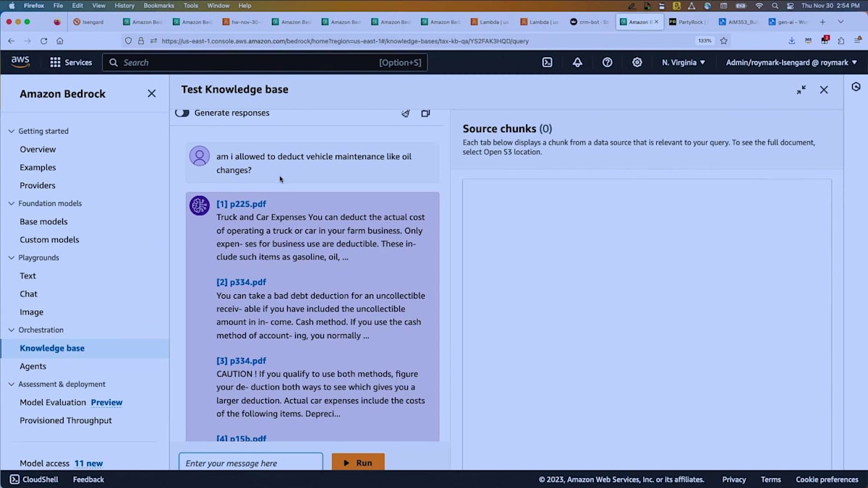868x488 pixels.
Task: Open Overview in the Bedrock sidebar
Action: point(38,150)
